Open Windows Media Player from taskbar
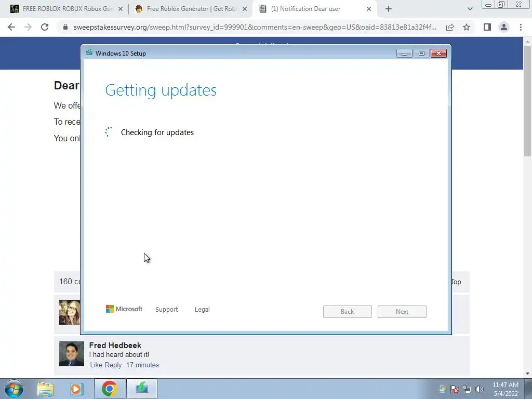 77,389
